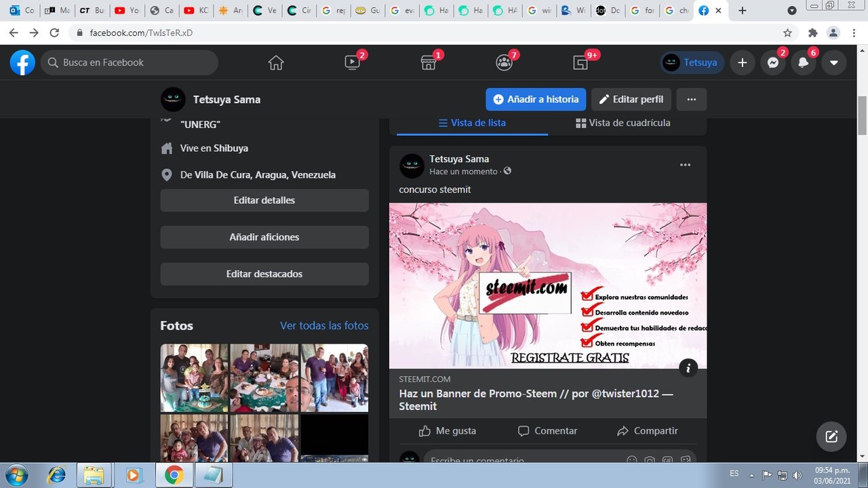This screenshot has width=868, height=488.
Task: Click the address bar URL
Action: pos(141,33)
